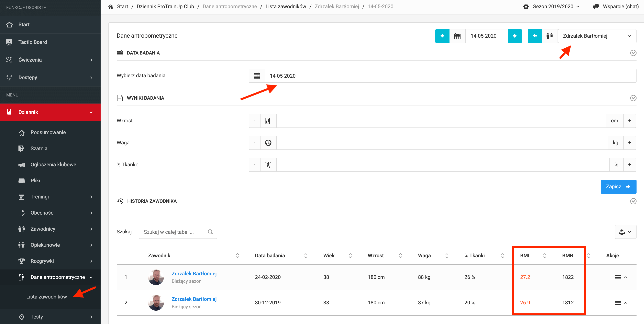This screenshot has width=644, height=324.
Task: Click calendar icon next to Wybierz data badania
Action: click(257, 76)
